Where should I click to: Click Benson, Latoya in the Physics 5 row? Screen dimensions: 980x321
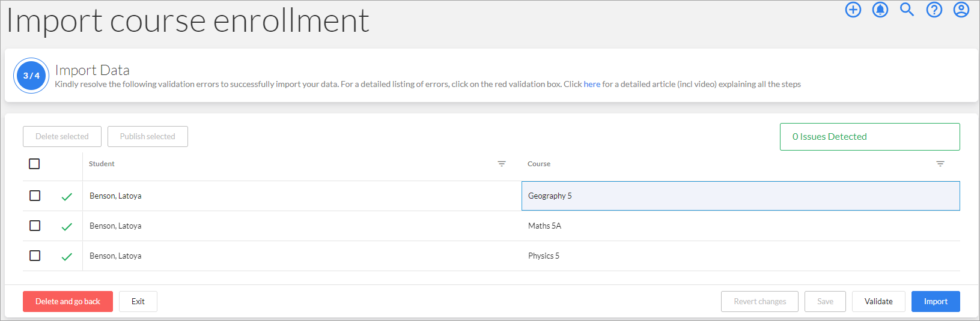pyautogui.click(x=115, y=256)
